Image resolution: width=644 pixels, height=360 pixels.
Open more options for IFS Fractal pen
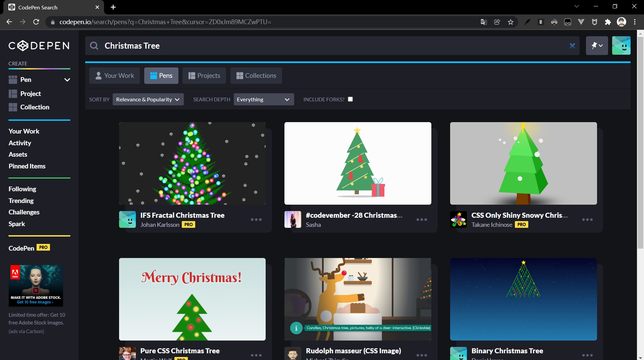[x=256, y=219]
